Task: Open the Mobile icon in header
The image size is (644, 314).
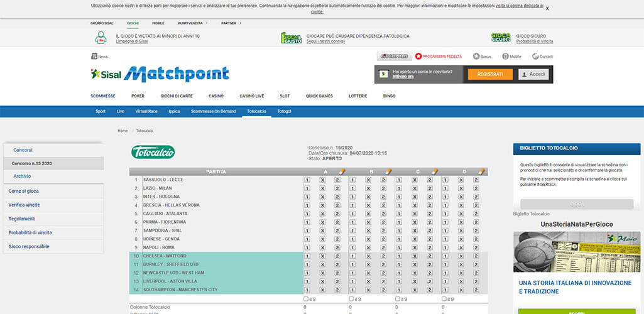Action: tap(505, 57)
